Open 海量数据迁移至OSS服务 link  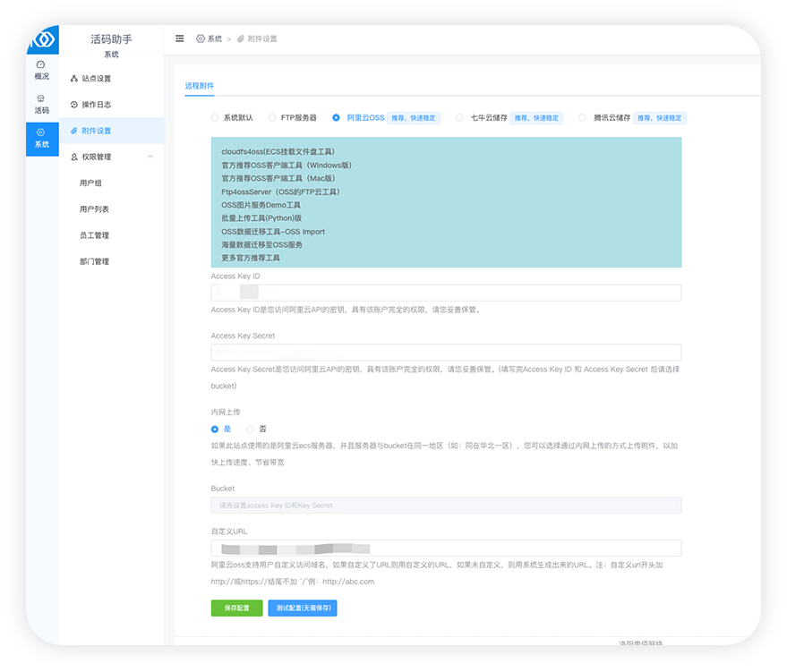pos(262,244)
